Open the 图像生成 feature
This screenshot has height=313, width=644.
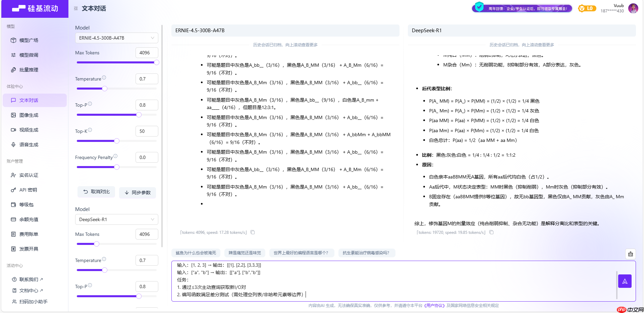[29, 115]
